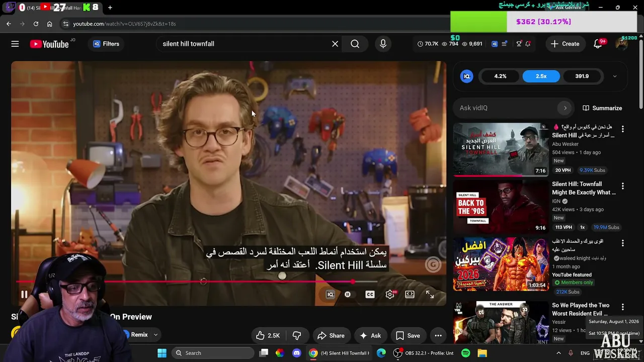
Task: Open options for the IGN video
Action: [x=623, y=186]
